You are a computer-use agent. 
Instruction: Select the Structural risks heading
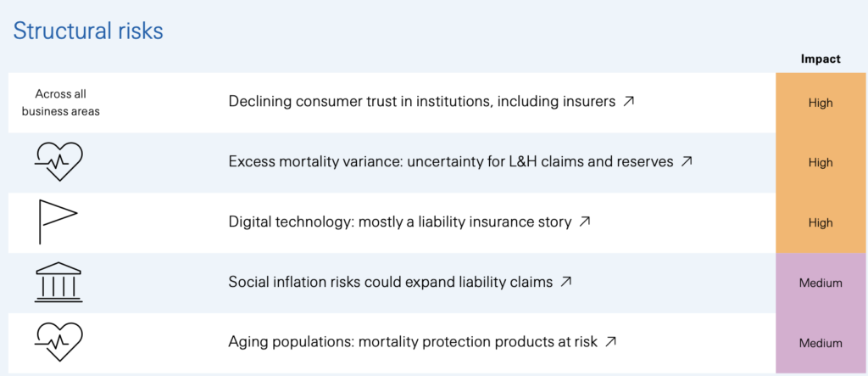[x=88, y=31]
